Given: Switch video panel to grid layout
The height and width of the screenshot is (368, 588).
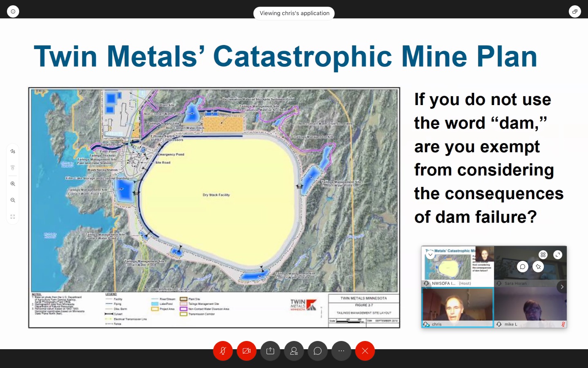Looking at the screenshot, I should click(x=543, y=255).
